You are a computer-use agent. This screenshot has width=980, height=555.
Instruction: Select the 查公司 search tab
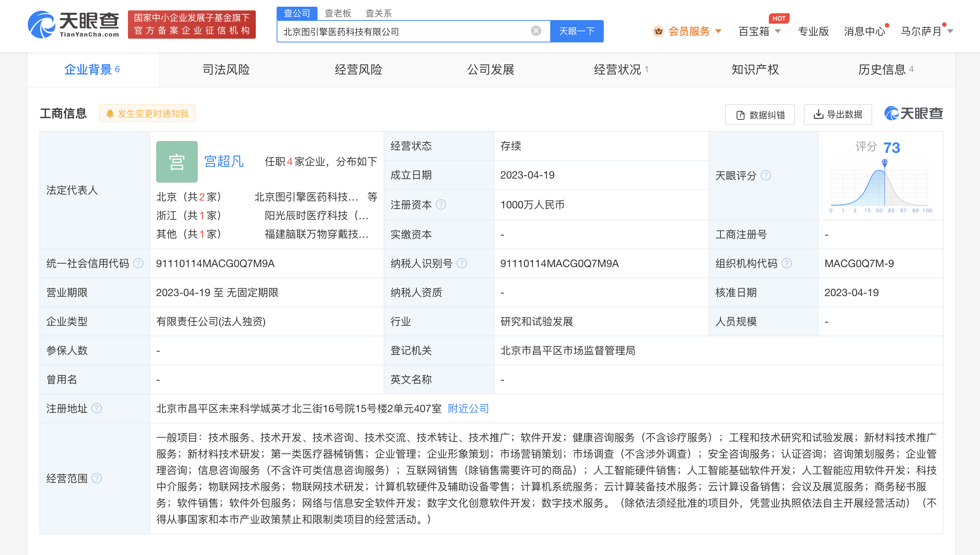pyautogui.click(x=297, y=13)
